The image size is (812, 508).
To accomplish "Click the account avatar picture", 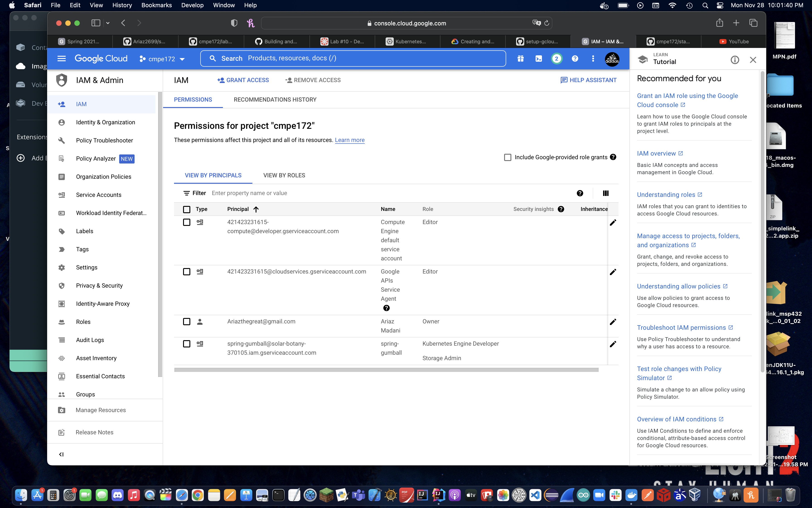I will click(x=612, y=59).
